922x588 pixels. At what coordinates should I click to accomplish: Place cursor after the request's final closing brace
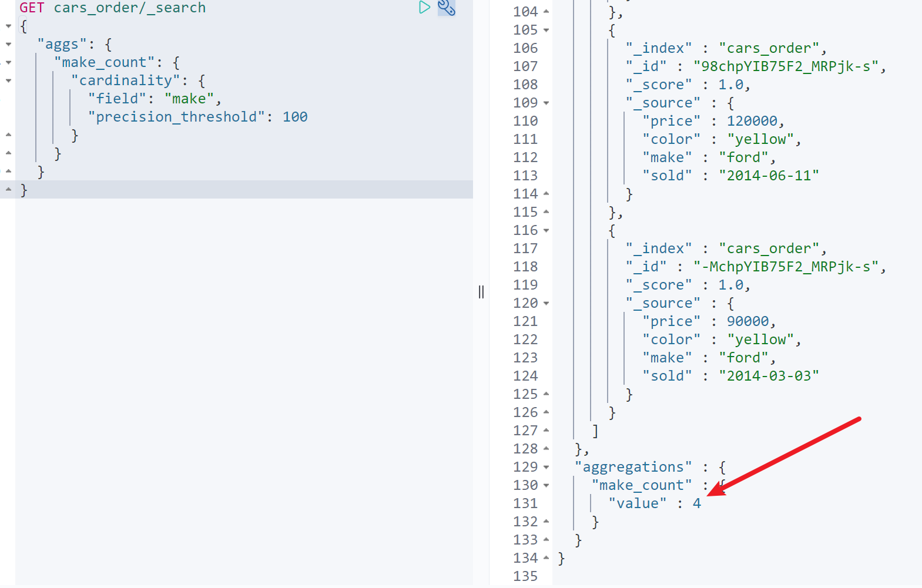point(28,190)
